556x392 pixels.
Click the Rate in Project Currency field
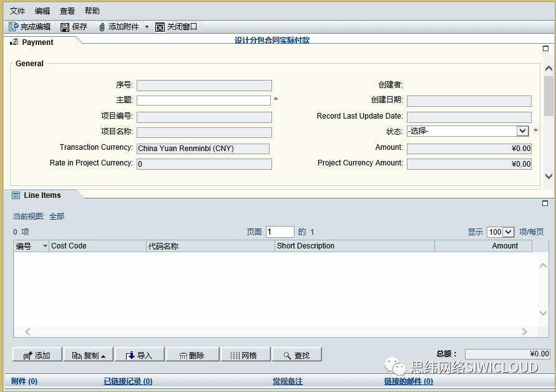coord(204,164)
